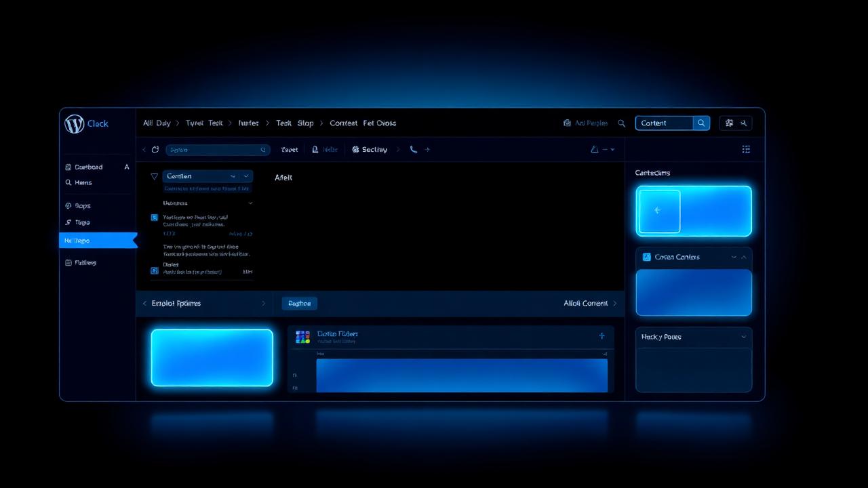Click the globe icon beside Bops

coord(68,205)
